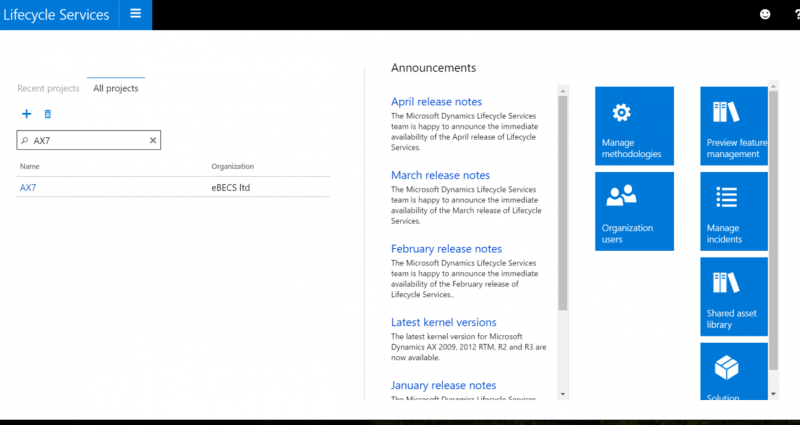
Task: Open the Manage incidents tile
Action: (734, 211)
